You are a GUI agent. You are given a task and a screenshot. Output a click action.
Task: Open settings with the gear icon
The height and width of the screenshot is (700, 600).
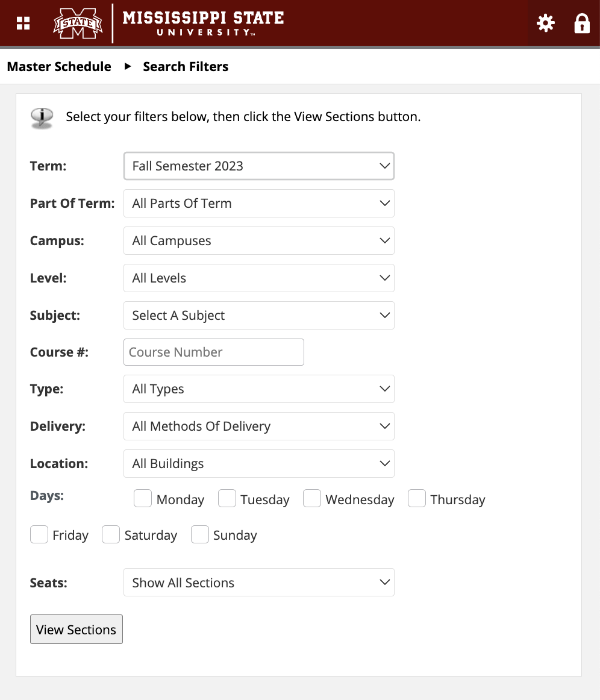(x=546, y=23)
